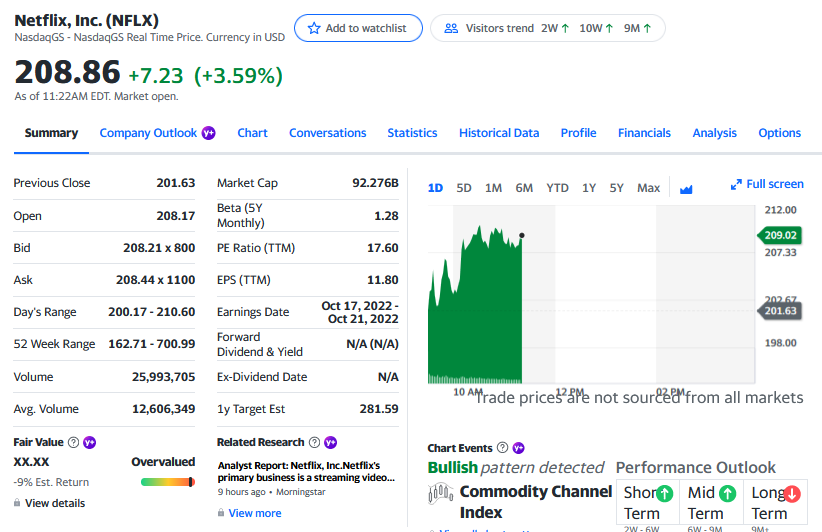The height and width of the screenshot is (532, 822).
Task: Click the PE Ratio value 17.60
Action: point(383,248)
